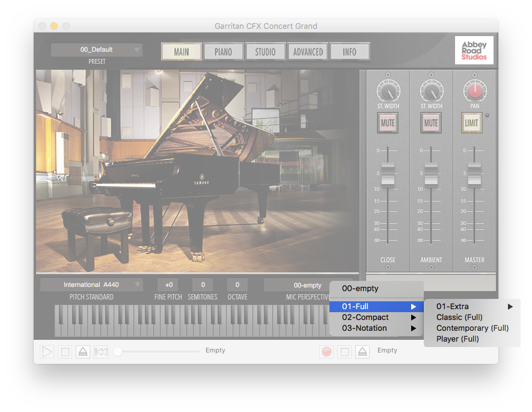Click the red record button
Viewport: 532px width, 412px height.
[x=326, y=352]
